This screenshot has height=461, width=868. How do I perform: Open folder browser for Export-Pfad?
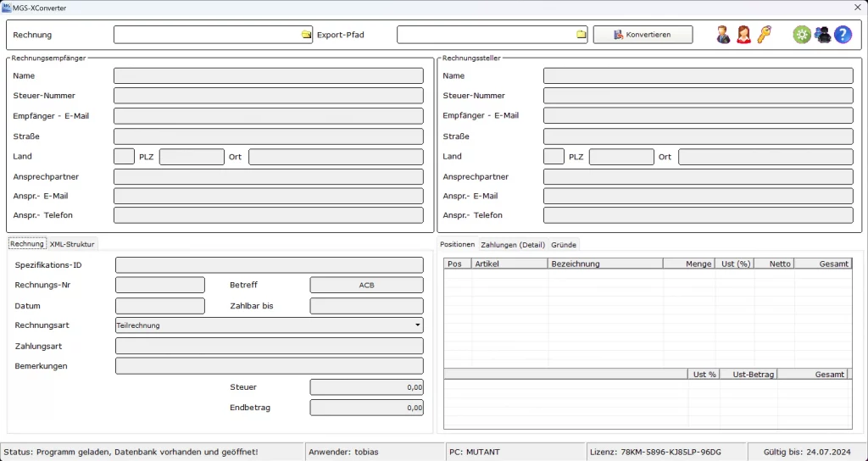[x=581, y=35]
